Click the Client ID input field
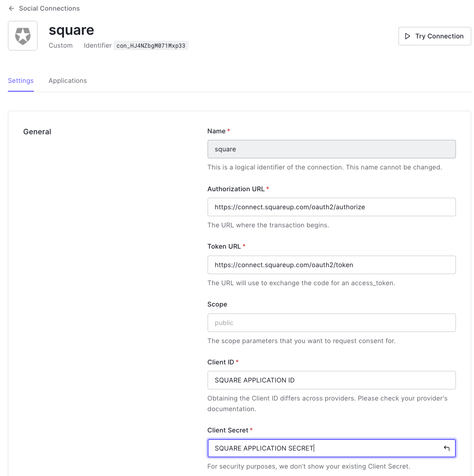The width and height of the screenshot is (474, 476). [x=331, y=380]
